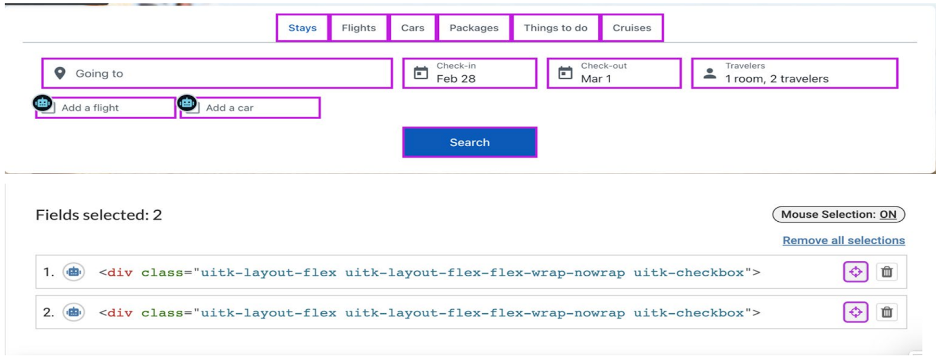Delete selection row 1 with trash icon
Screen dimensions: 936x360
(x=887, y=272)
